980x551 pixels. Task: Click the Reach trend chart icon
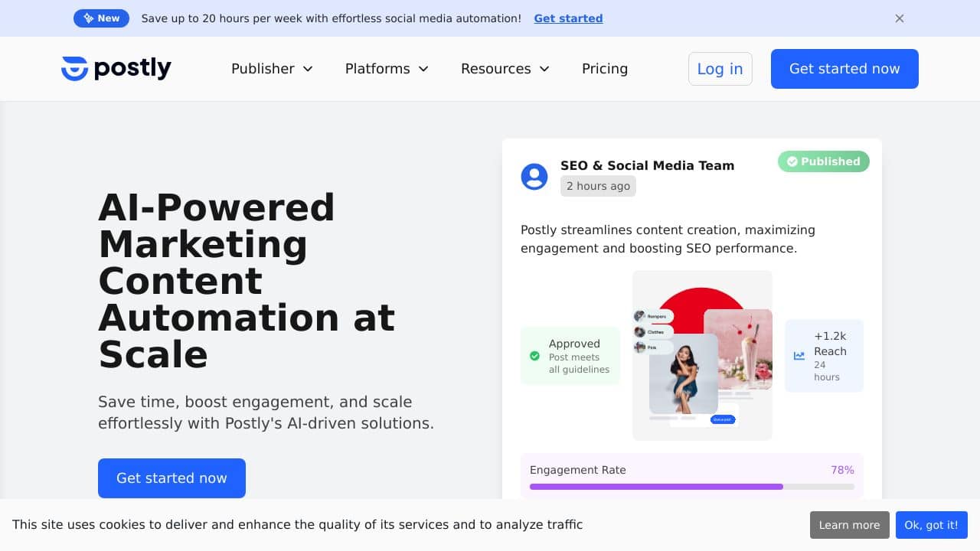799,356
